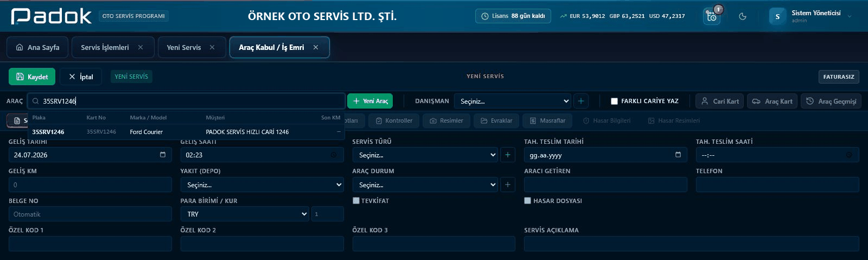Open calendar picker for GELİŞ TARİHİ

click(x=163, y=155)
